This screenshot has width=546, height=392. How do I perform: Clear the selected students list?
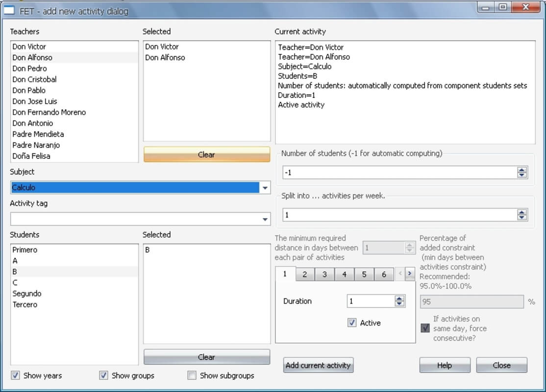click(206, 357)
